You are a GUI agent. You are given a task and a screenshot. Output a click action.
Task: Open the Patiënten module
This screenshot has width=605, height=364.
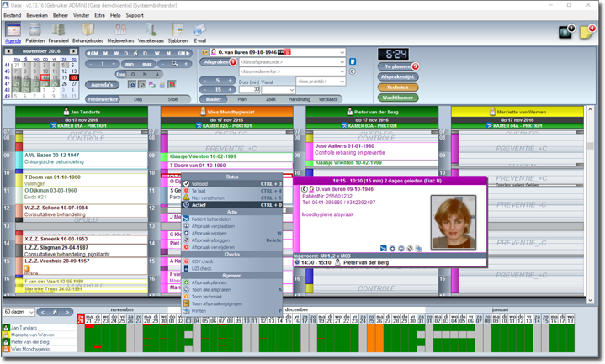tap(34, 33)
